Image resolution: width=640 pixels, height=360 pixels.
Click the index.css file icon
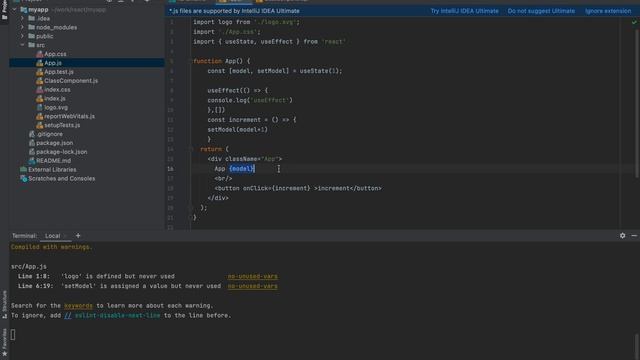[x=40, y=90]
